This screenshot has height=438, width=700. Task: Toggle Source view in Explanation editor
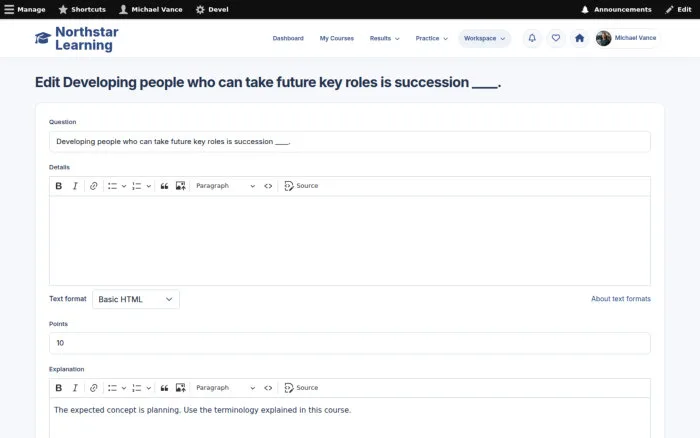click(301, 388)
